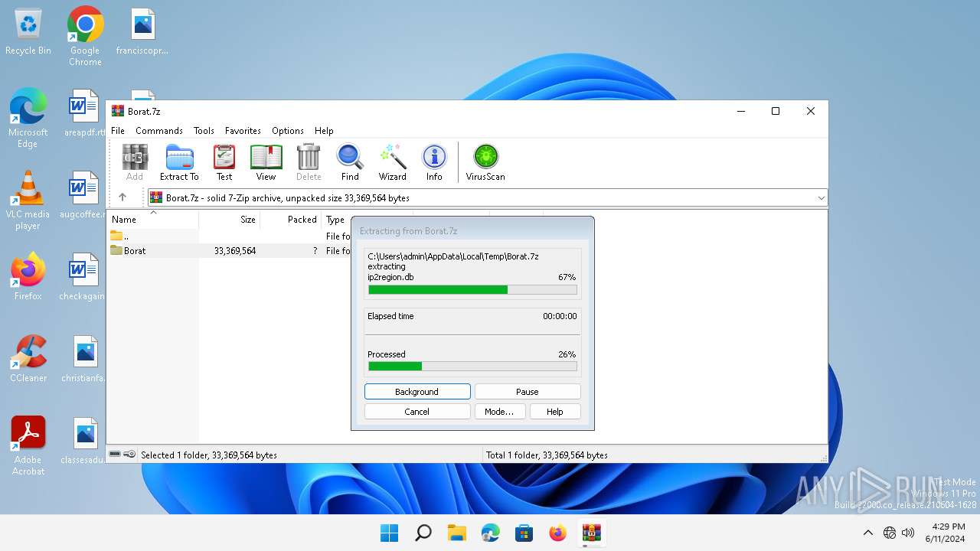The height and width of the screenshot is (551, 980).
Task: Open the View tool in toolbar
Action: [266, 162]
